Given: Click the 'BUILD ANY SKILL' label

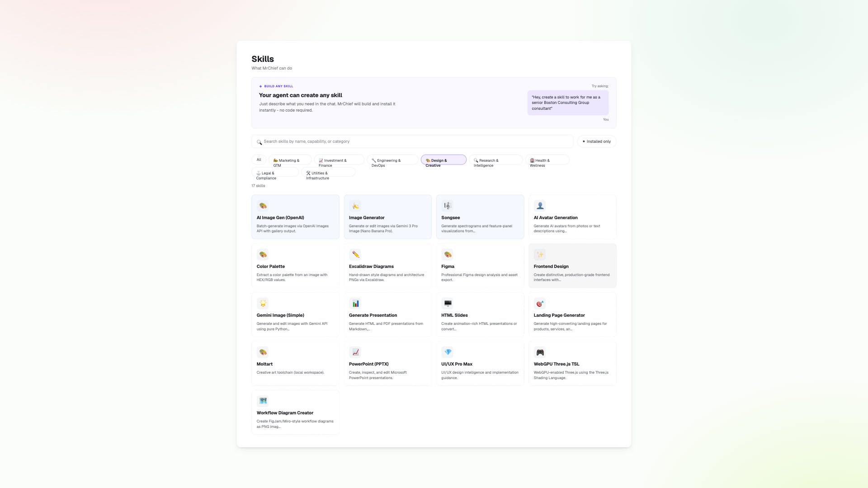Looking at the screenshot, I should (278, 86).
